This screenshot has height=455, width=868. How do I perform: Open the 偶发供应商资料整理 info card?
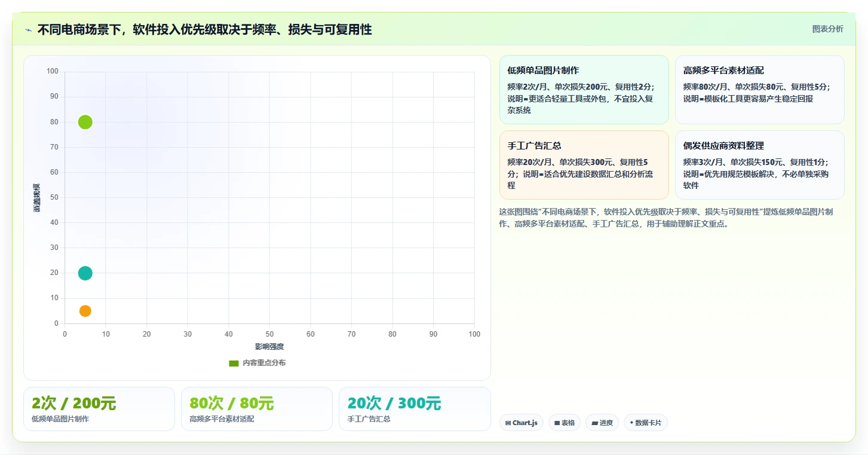759,165
